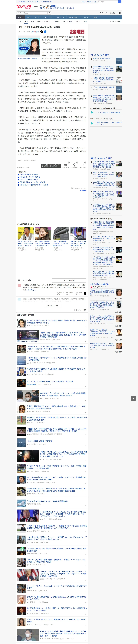Viewport: 138px width, 644px height.
Task: Open the 日本史の大きな転換点 article
Action: tap(47, 501)
